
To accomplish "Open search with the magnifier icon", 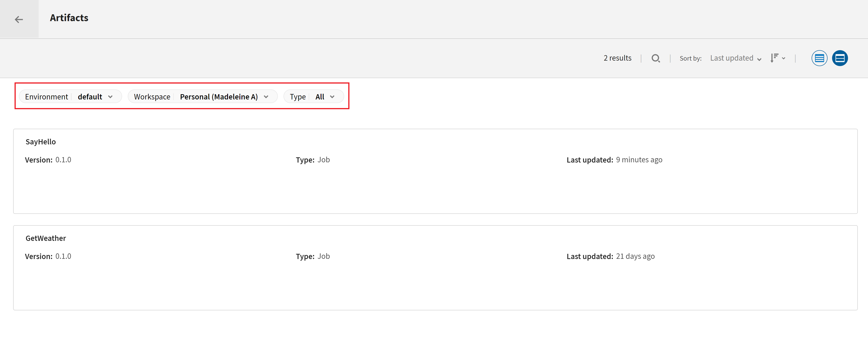I will click(x=655, y=58).
